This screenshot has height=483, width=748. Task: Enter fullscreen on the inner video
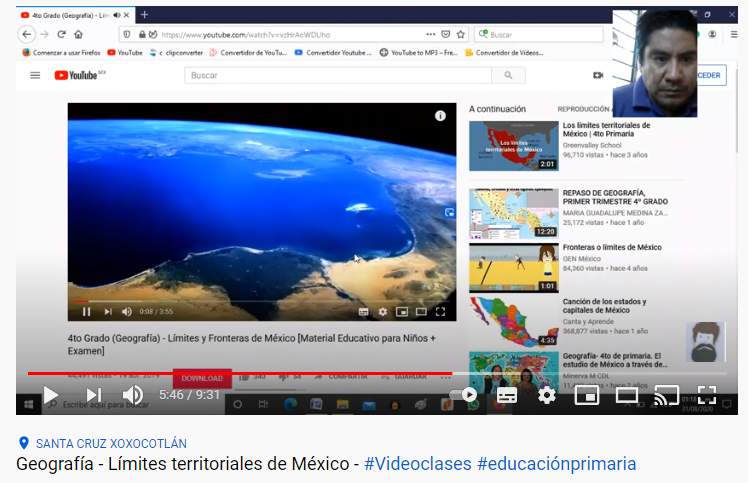point(440,312)
